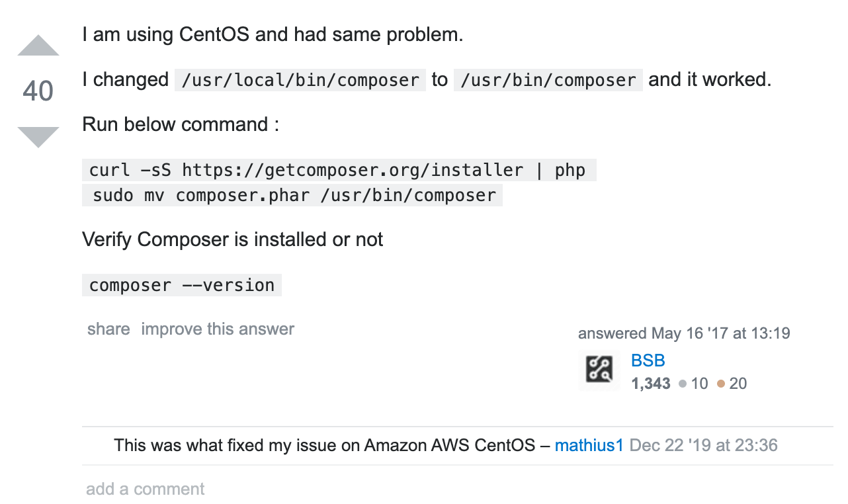Upvote the CentOS composer answer
Viewport: 848px width, 504px height.
coord(38,46)
